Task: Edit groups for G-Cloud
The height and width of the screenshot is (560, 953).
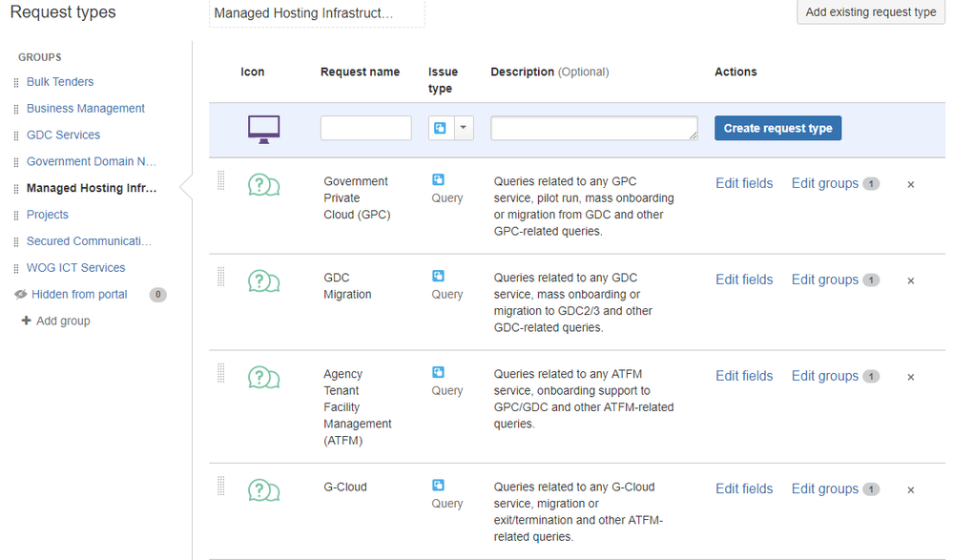Action: coord(825,488)
